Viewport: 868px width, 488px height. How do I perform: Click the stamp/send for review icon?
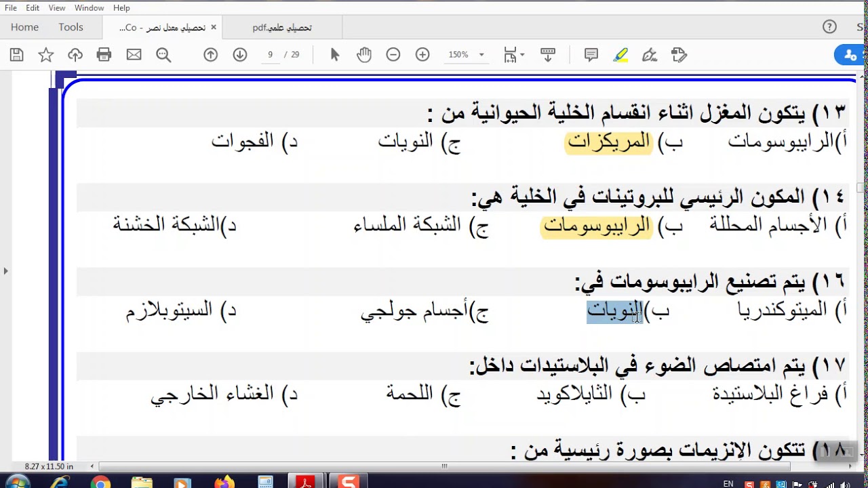pos(679,55)
